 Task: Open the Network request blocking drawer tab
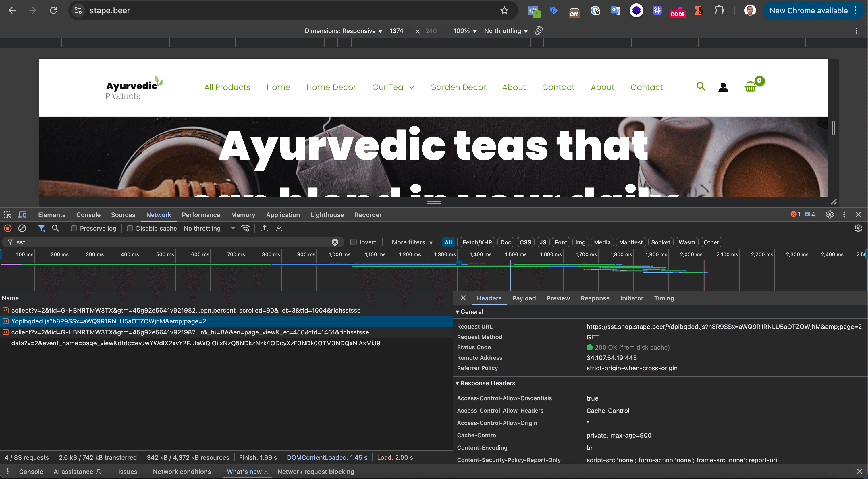pyautogui.click(x=316, y=472)
